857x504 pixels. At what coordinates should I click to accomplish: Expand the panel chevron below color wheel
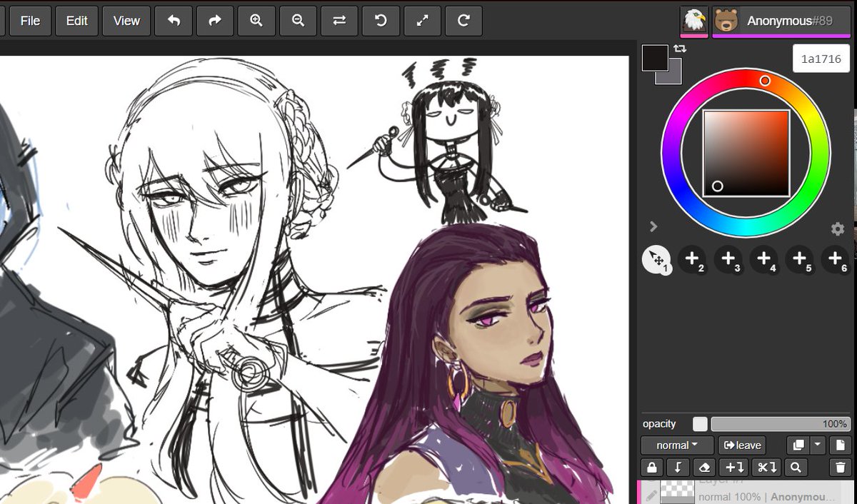[x=653, y=226]
